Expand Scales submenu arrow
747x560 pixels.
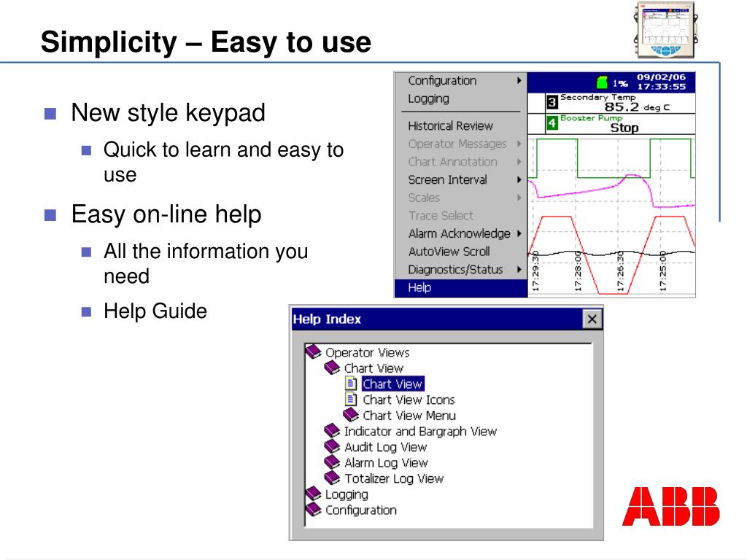(x=519, y=198)
